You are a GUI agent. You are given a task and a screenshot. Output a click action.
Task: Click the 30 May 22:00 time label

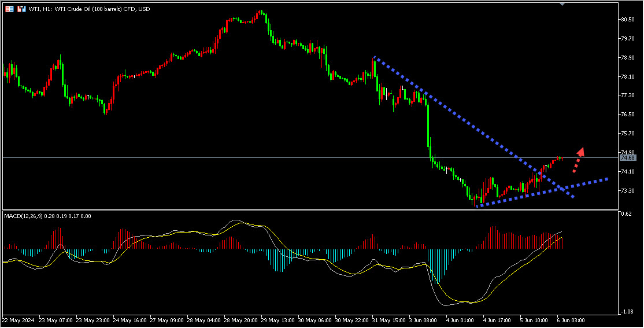click(353, 320)
